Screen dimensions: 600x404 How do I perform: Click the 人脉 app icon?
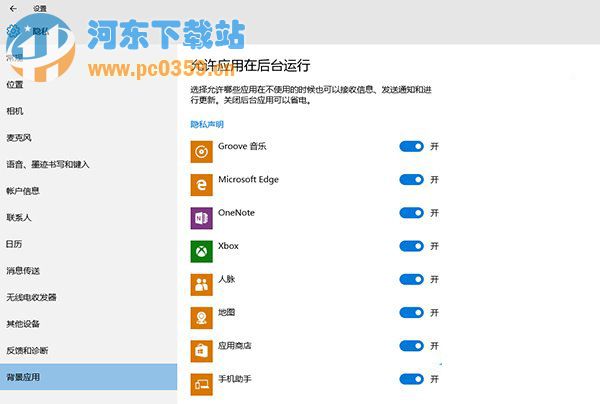pos(202,285)
